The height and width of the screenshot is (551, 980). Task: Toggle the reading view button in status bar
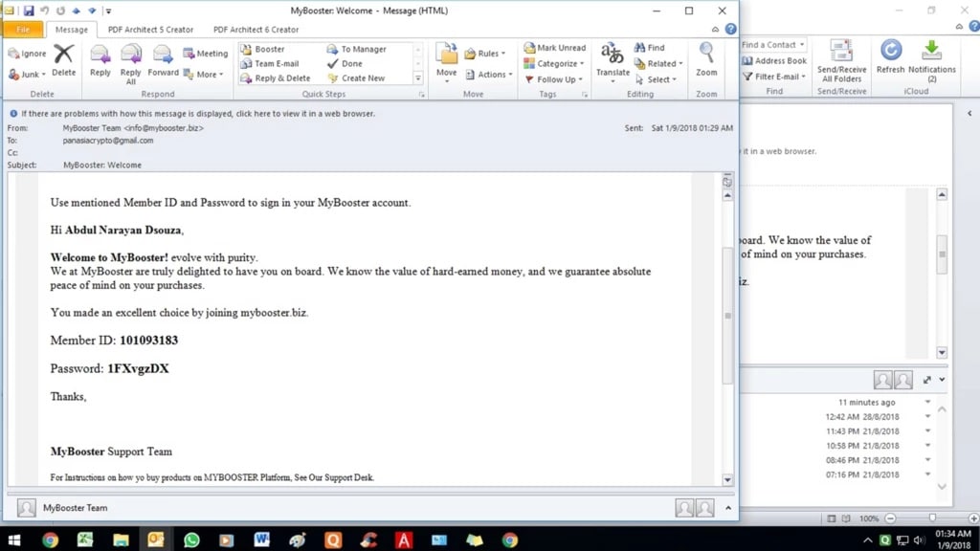tap(845, 518)
